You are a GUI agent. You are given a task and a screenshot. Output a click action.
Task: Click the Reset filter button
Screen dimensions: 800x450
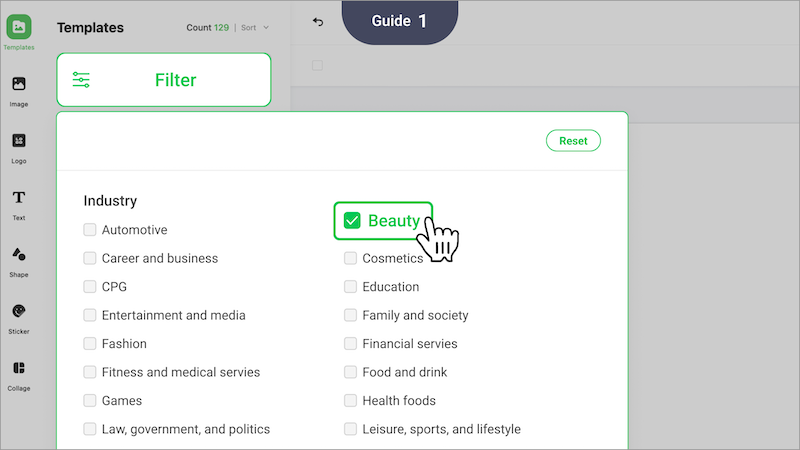pos(573,141)
